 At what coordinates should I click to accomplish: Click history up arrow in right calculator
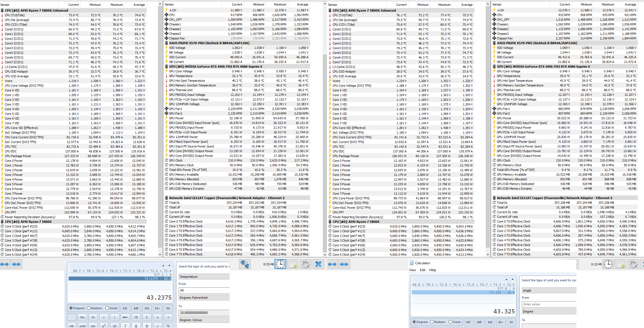coord(506,279)
